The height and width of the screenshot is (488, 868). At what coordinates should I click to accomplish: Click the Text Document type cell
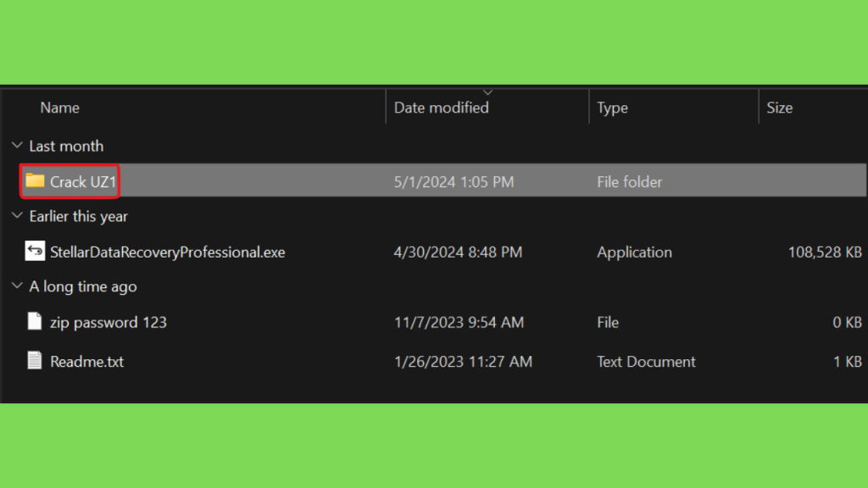pos(646,361)
